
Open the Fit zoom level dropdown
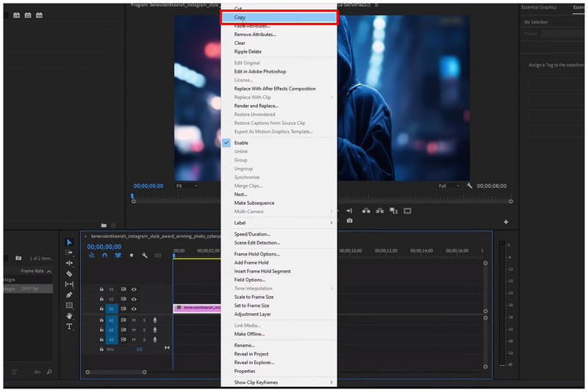pos(187,186)
